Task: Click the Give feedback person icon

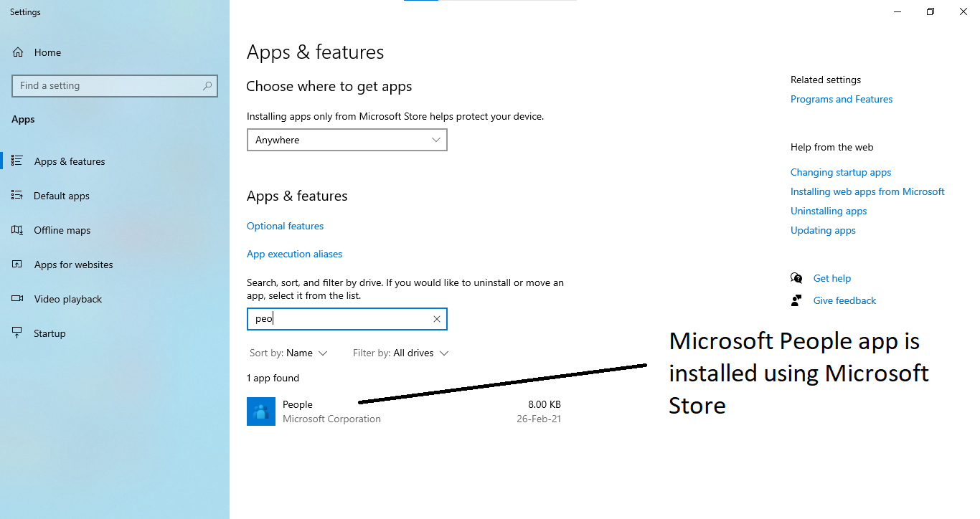Action: [x=796, y=300]
